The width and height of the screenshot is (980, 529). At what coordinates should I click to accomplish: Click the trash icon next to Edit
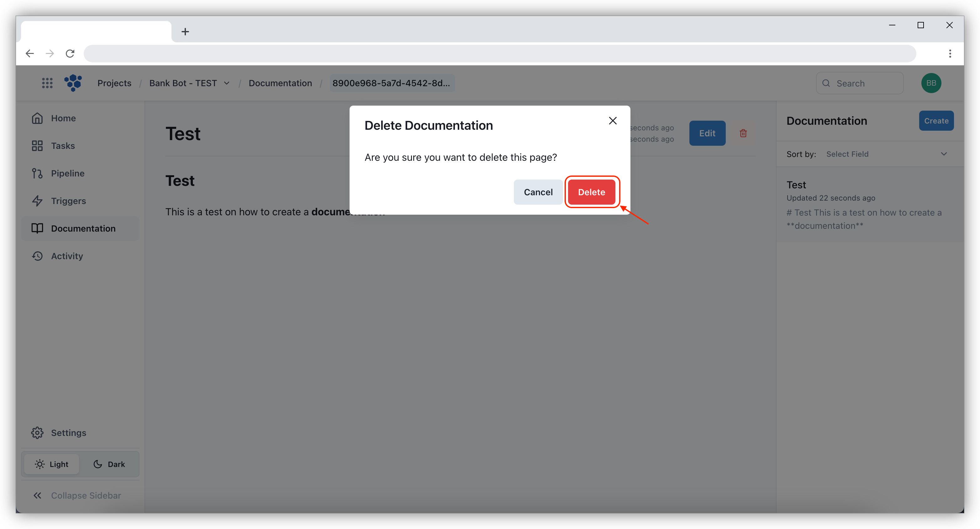click(x=743, y=133)
